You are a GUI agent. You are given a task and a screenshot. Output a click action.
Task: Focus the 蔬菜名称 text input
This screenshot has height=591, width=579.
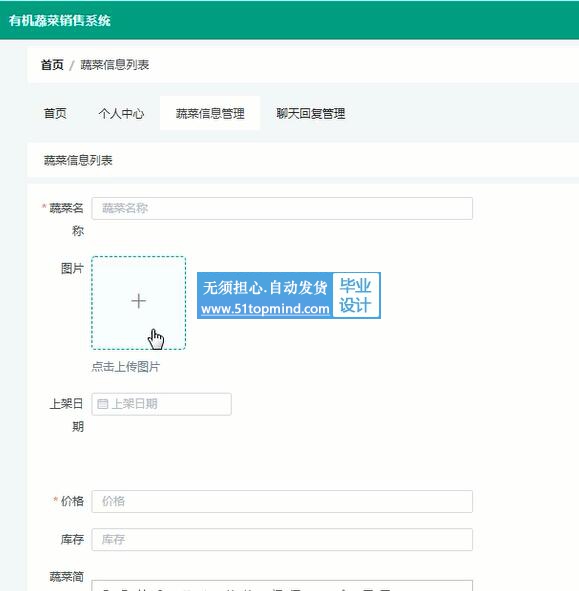(282, 208)
